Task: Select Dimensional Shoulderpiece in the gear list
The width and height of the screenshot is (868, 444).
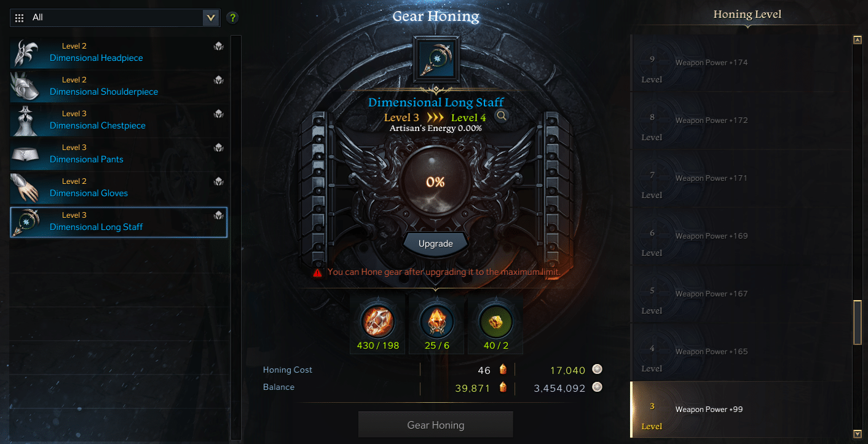Action: click(x=119, y=86)
